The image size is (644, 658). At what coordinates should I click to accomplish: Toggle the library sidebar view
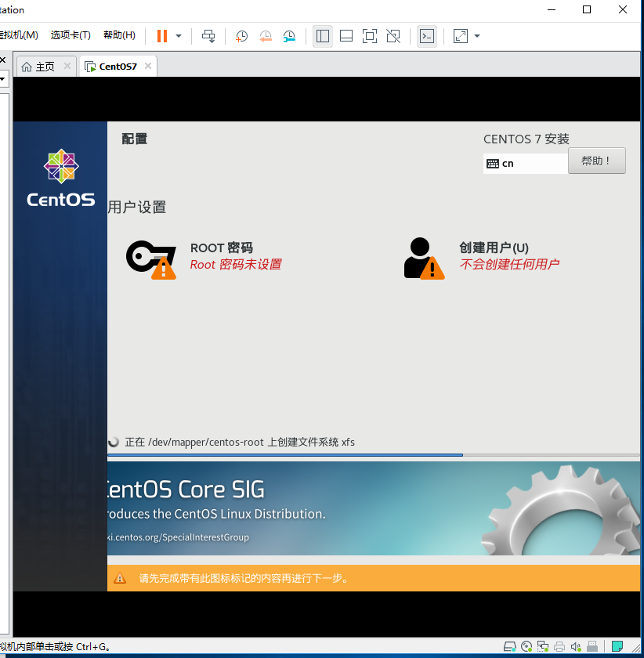pyautogui.click(x=323, y=36)
